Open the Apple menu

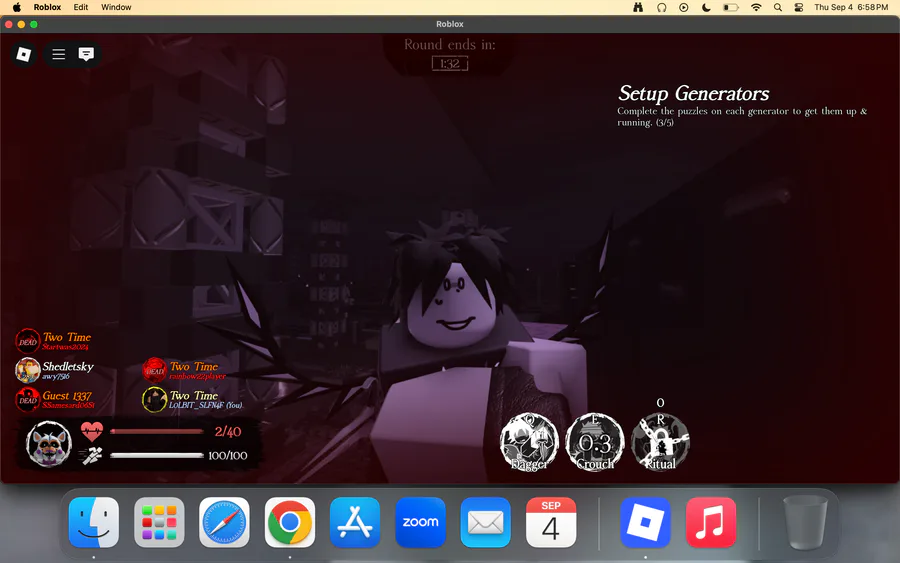(17, 7)
